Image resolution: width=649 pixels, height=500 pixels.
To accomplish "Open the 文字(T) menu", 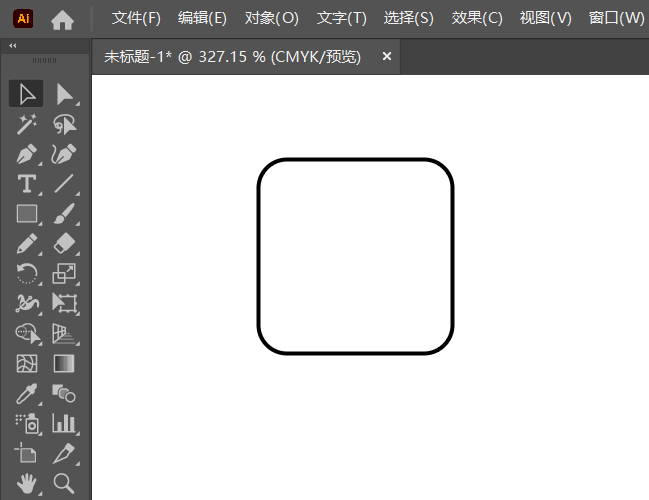I will coord(341,18).
